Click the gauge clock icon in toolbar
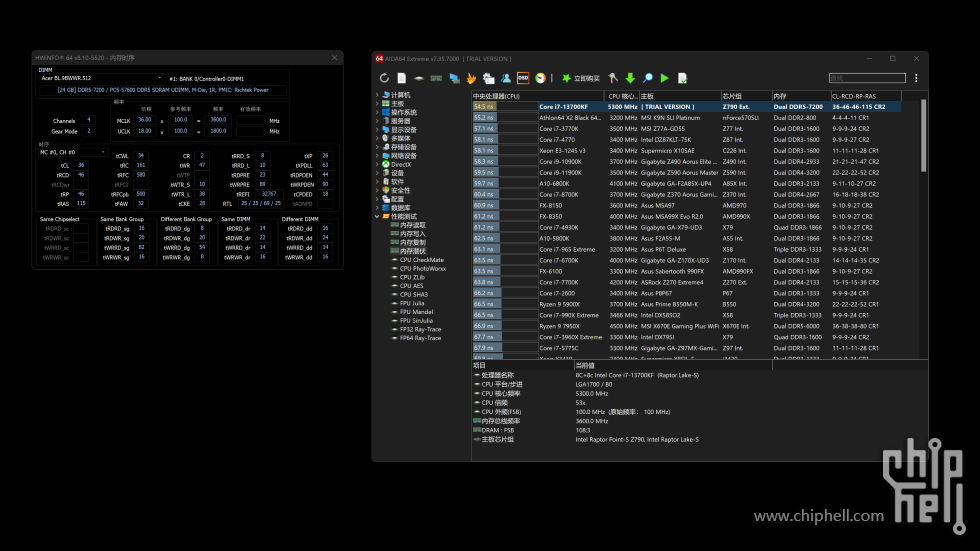The width and height of the screenshot is (980, 551). (x=540, y=78)
